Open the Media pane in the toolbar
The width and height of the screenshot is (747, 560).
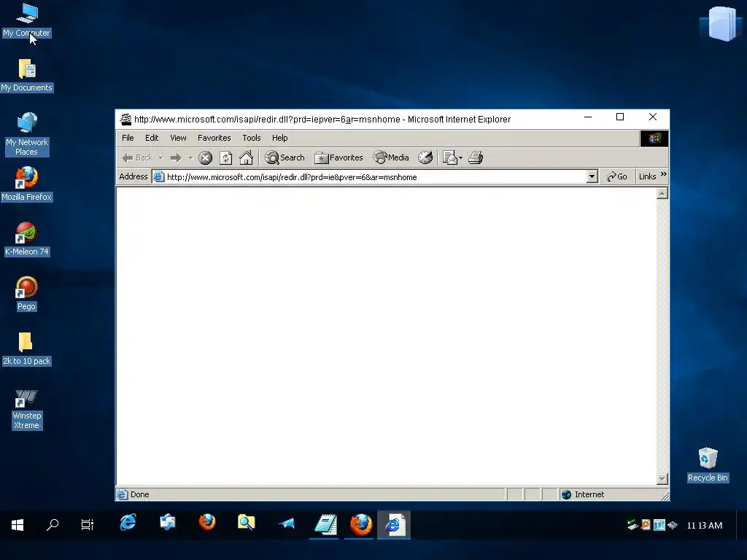pos(391,157)
